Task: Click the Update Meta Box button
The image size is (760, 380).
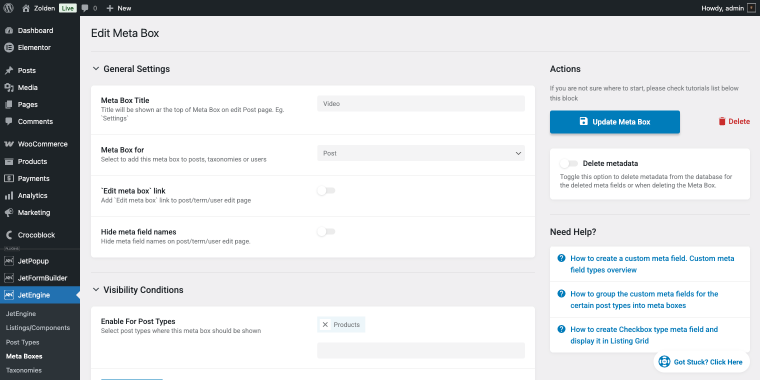Action: click(x=615, y=122)
